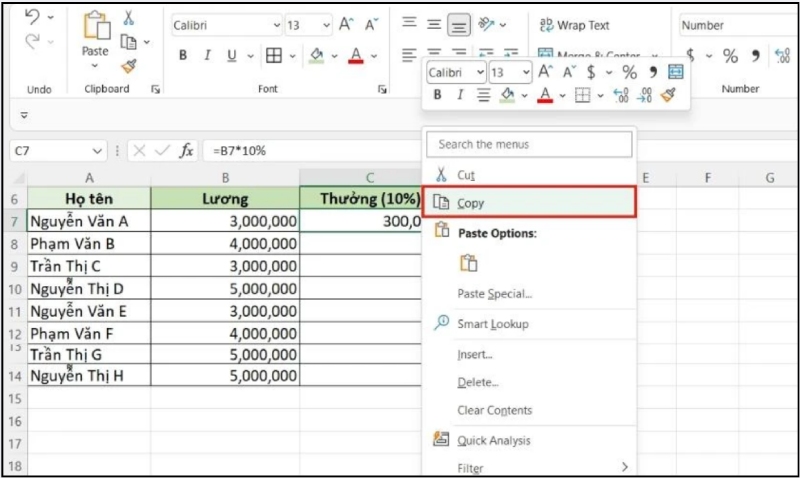Click the Insert Function fx icon
800x478 pixels.
click(x=186, y=151)
